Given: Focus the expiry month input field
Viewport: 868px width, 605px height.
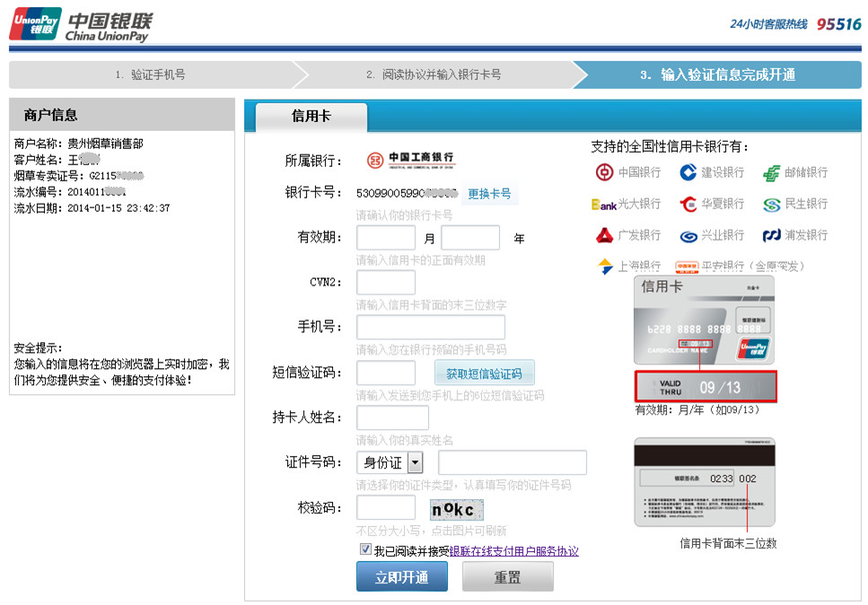Looking at the screenshot, I should pyautogui.click(x=386, y=238).
